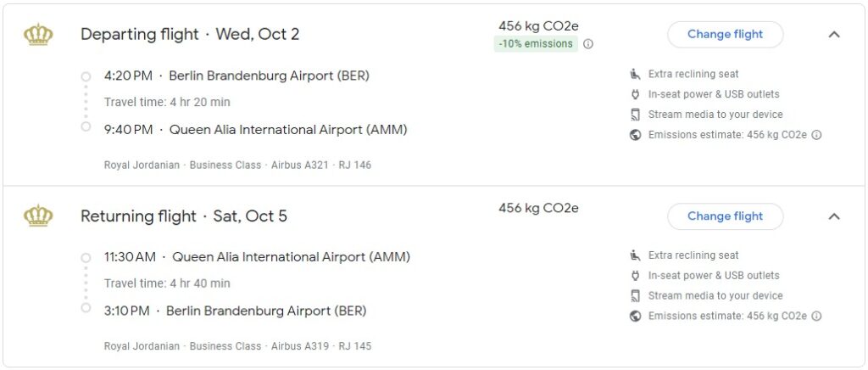The image size is (868, 370).
Task: Click departing flight in-seat power plug icon
Action: (636, 94)
